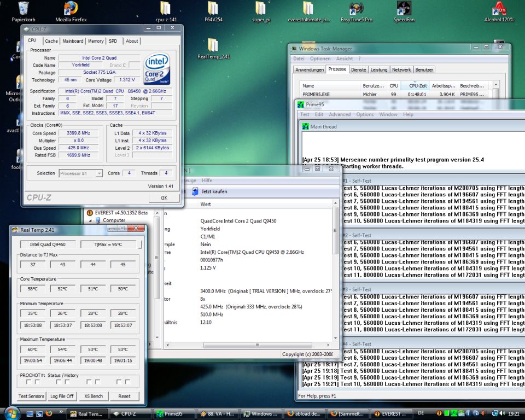This screenshot has height=420, width=525.
Task: Switch to the Mainboard tab in CPU-Z
Action: click(x=73, y=41)
